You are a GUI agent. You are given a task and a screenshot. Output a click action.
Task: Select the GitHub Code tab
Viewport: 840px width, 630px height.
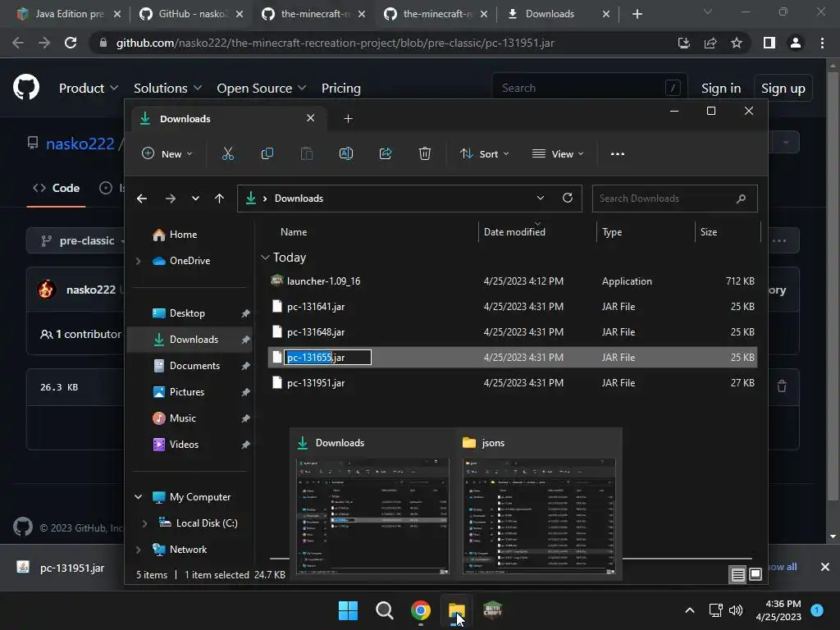tap(57, 188)
